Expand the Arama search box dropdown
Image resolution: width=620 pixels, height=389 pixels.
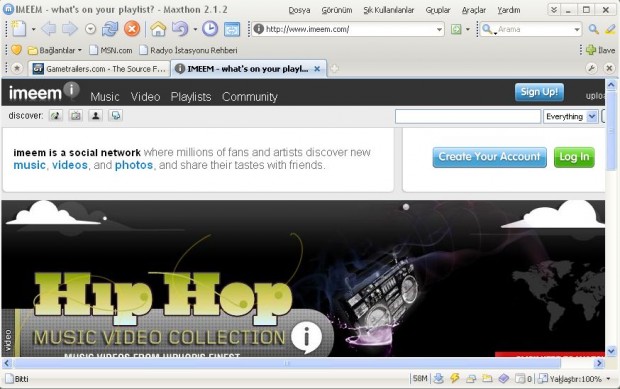[577, 29]
